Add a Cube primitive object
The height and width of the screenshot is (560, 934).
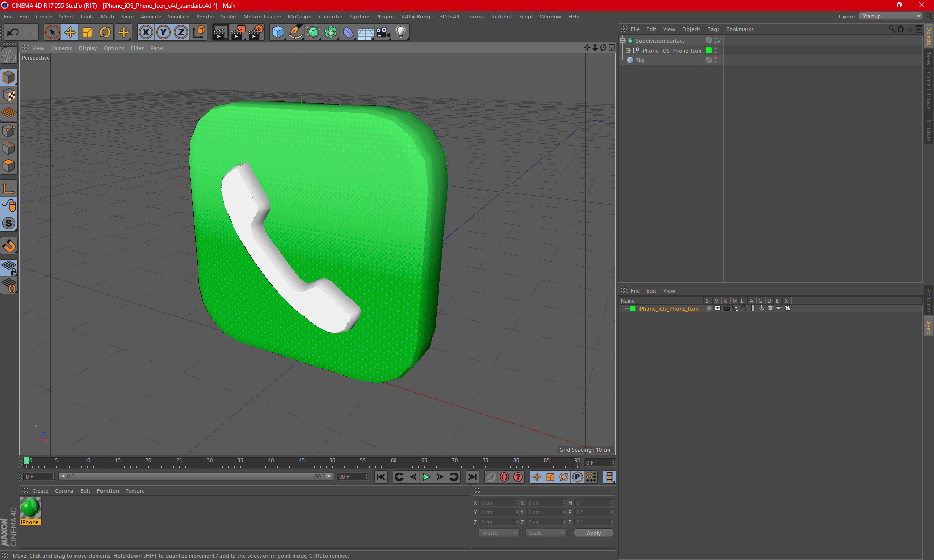(x=278, y=33)
